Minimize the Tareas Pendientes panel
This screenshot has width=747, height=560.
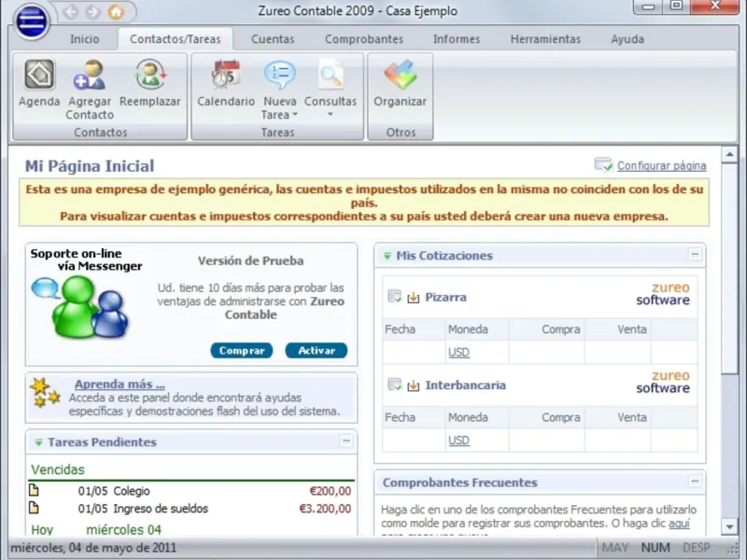pyautogui.click(x=346, y=441)
